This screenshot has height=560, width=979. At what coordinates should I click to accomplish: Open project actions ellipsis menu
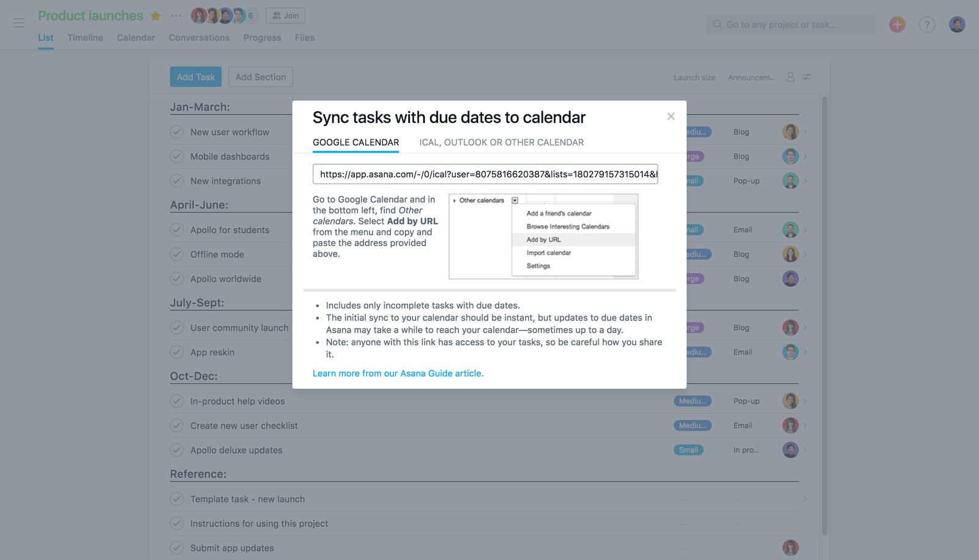(176, 16)
